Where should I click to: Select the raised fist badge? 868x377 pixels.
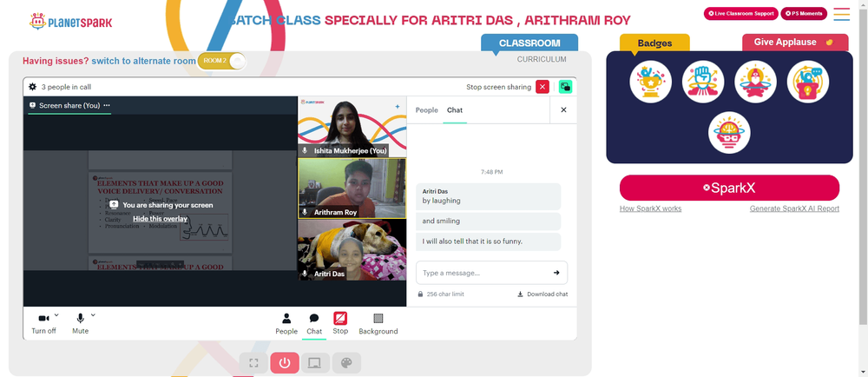(x=703, y=82)
